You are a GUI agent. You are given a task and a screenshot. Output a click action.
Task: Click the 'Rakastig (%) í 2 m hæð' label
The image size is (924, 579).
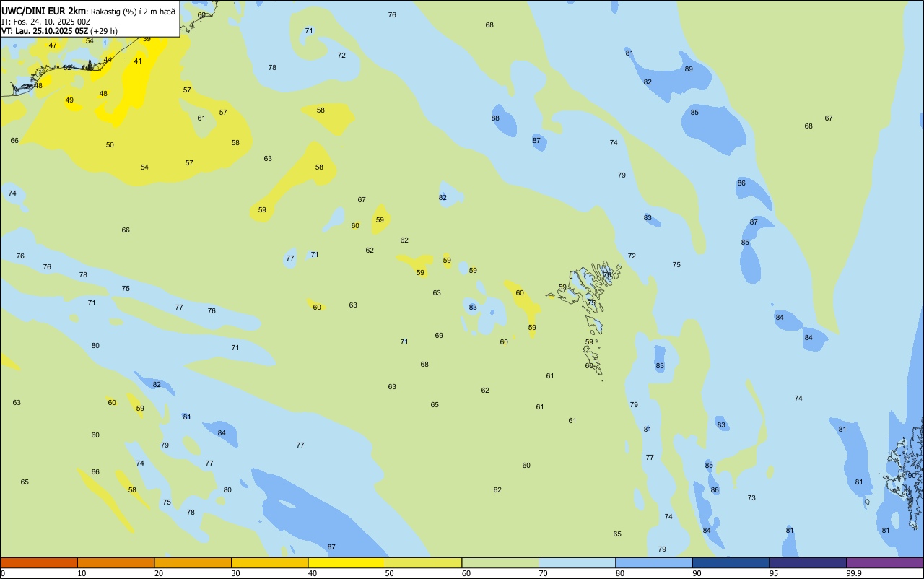click(x=133, y=11)
